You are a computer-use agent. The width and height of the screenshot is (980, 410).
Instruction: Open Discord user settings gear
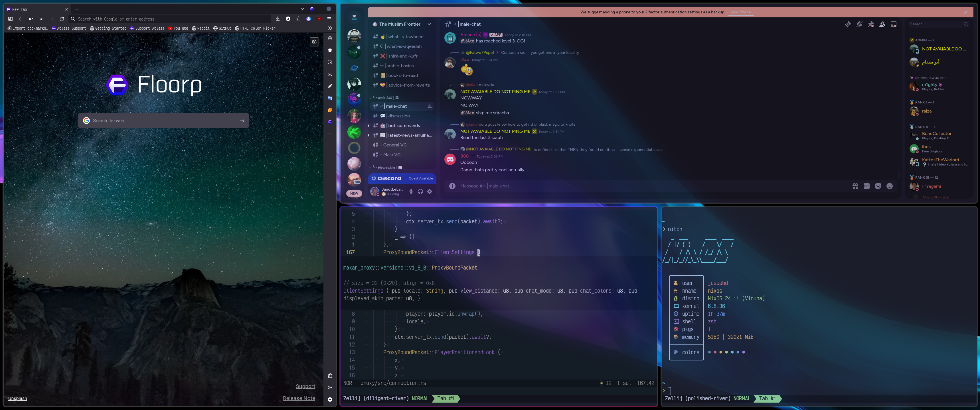coord(430,191)
